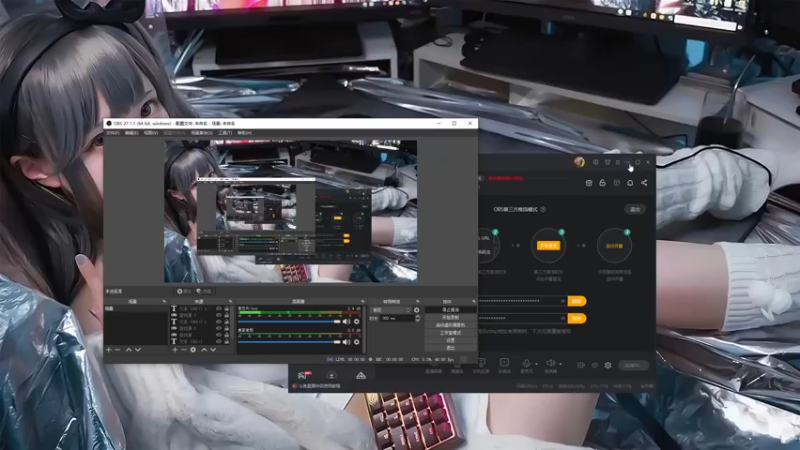Remove the scene with the scenes minus icon

(x=118, y=350)
